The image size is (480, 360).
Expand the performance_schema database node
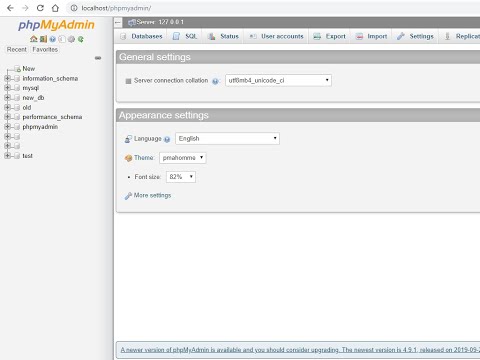(x=7, y=117)
